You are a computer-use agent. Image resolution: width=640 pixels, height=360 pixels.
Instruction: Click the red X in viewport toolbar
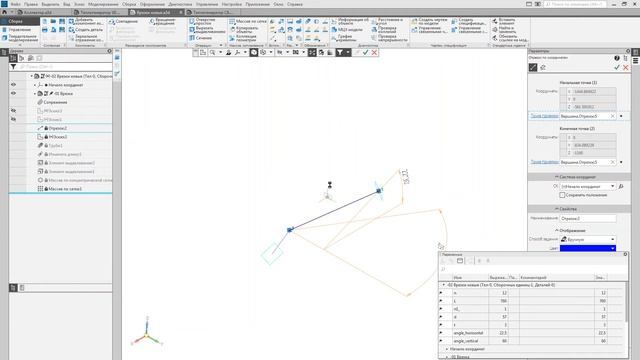click(x=374, y=52)
